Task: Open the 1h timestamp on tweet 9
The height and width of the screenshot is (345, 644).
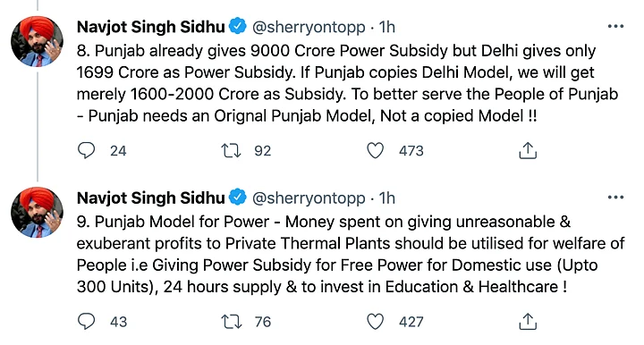Action: point(387,198)
